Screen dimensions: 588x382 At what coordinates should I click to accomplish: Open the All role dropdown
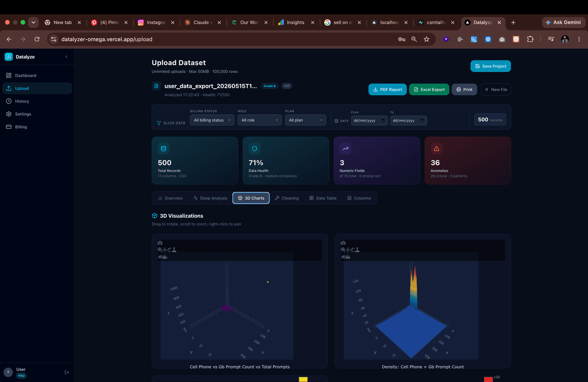pos(260,120)
